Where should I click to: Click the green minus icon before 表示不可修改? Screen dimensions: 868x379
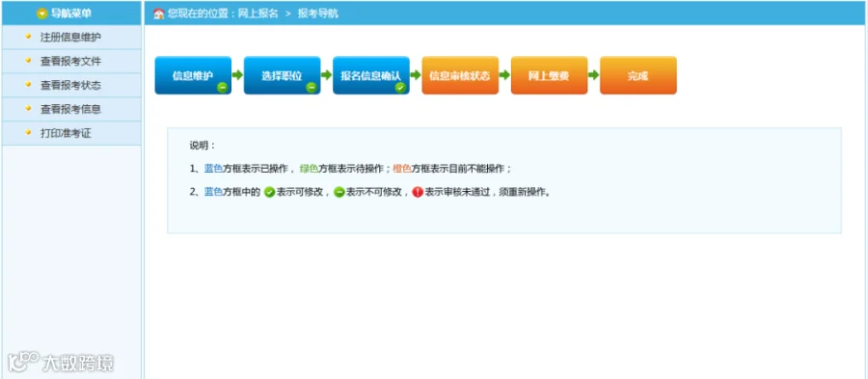[339, 193]
